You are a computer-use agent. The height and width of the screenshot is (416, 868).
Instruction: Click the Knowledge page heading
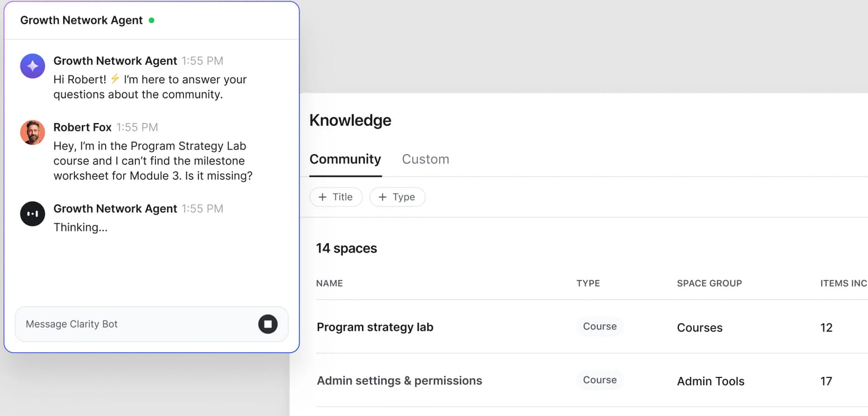(x=350, y=120)
